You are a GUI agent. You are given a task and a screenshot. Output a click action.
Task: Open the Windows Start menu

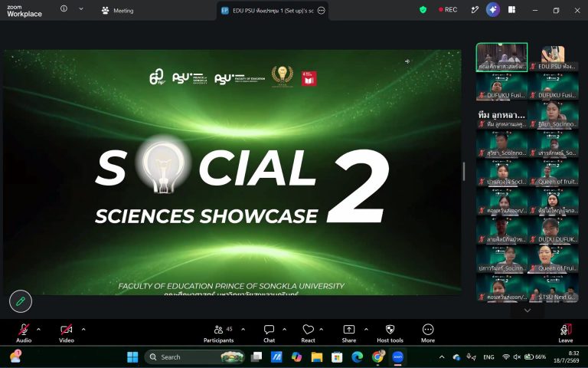click(x=132, y=357)
